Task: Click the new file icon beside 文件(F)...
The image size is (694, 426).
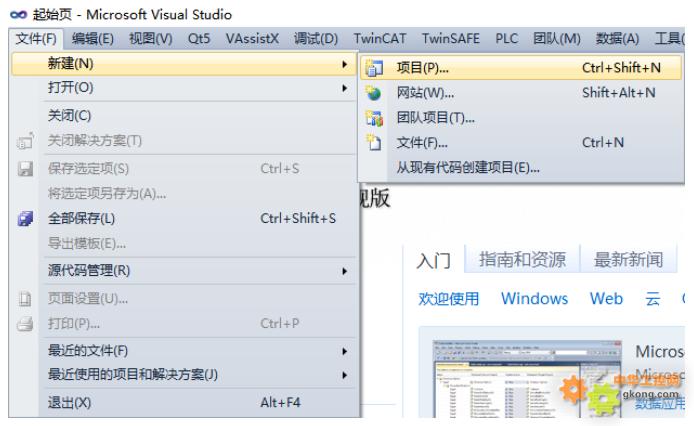Action: pyautogui.click(x=374, y=143)
